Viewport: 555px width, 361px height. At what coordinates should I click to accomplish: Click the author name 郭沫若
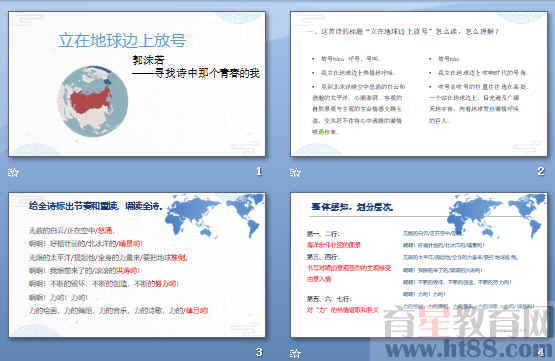point(148,60)
